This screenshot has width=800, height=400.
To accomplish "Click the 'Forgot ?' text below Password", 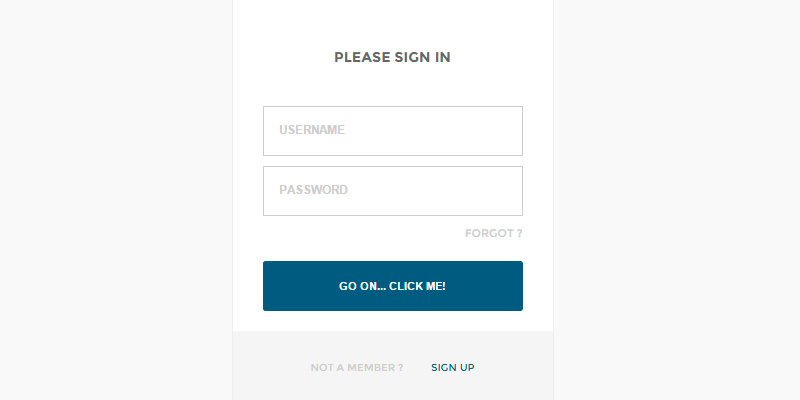I will point(493,234).
